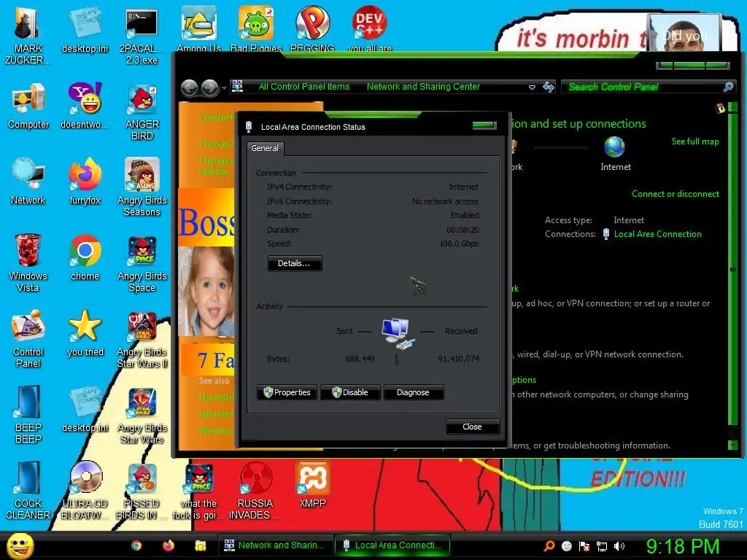
Task: Open the desktop.ini file near top
Action: click(x=85, y=29)
